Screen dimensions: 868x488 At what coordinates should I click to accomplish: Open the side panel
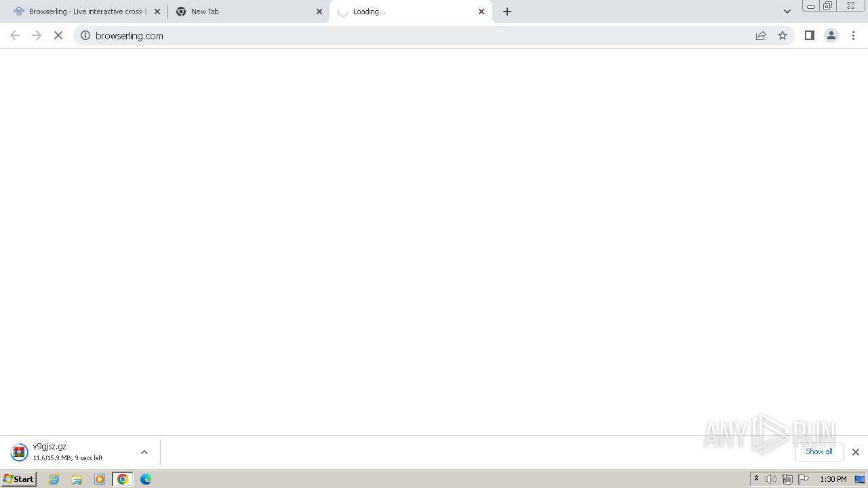pyautogui.click(x=810, y=35)
